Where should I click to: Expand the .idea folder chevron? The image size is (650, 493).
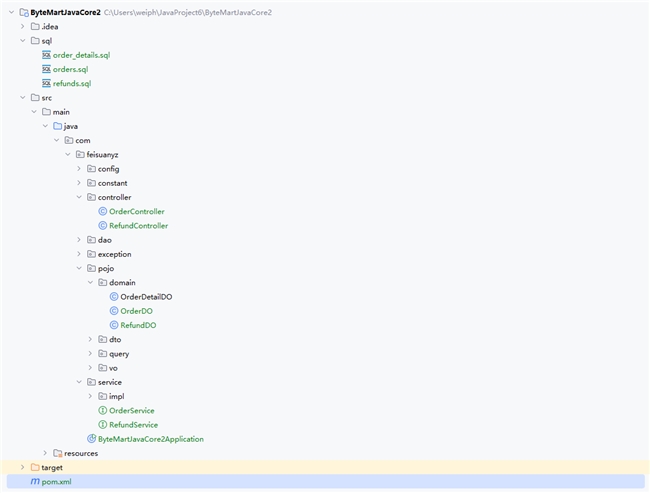click(23, 27)
